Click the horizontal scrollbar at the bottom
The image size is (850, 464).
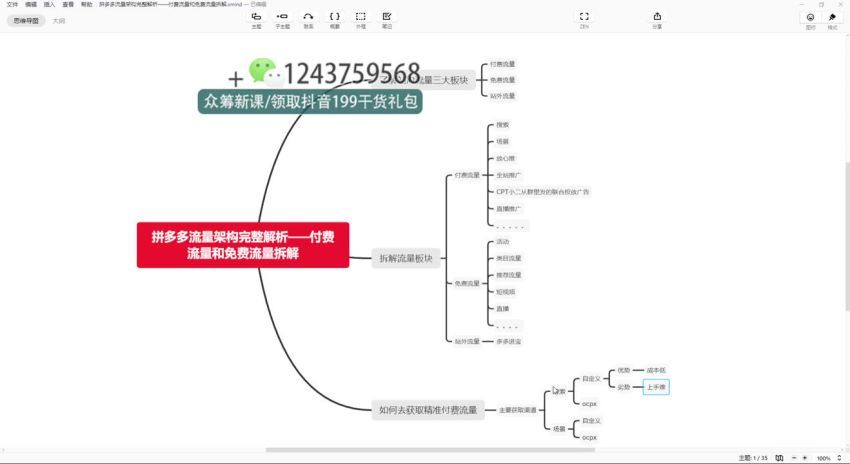click(430, 449)
